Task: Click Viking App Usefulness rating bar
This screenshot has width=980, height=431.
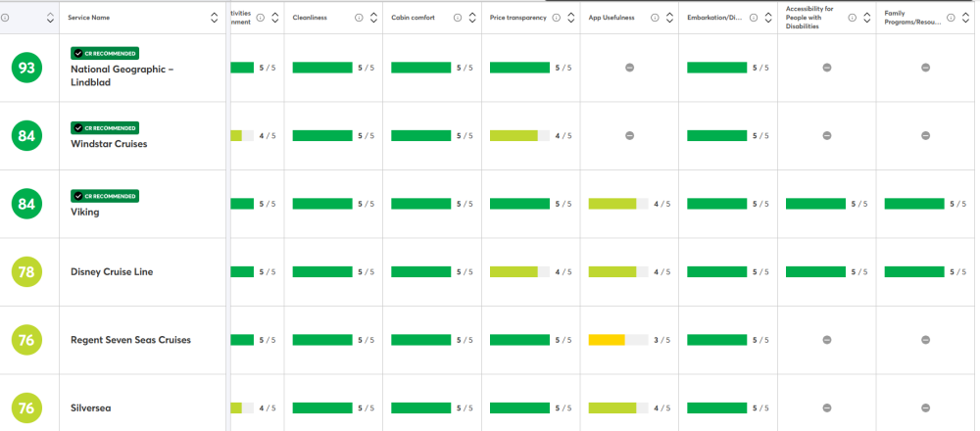Action: (618, 204)
